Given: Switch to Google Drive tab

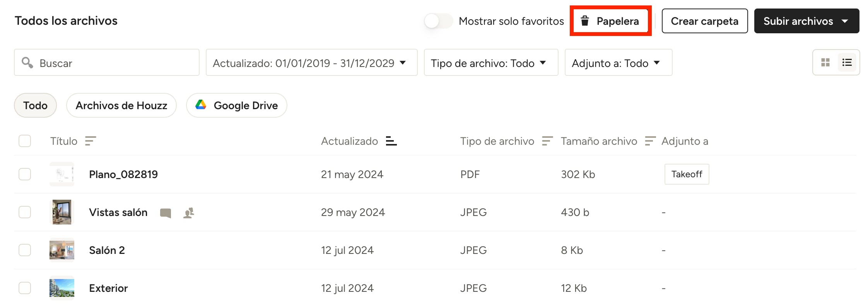Looking at the screenshot, I should (236, 105).
